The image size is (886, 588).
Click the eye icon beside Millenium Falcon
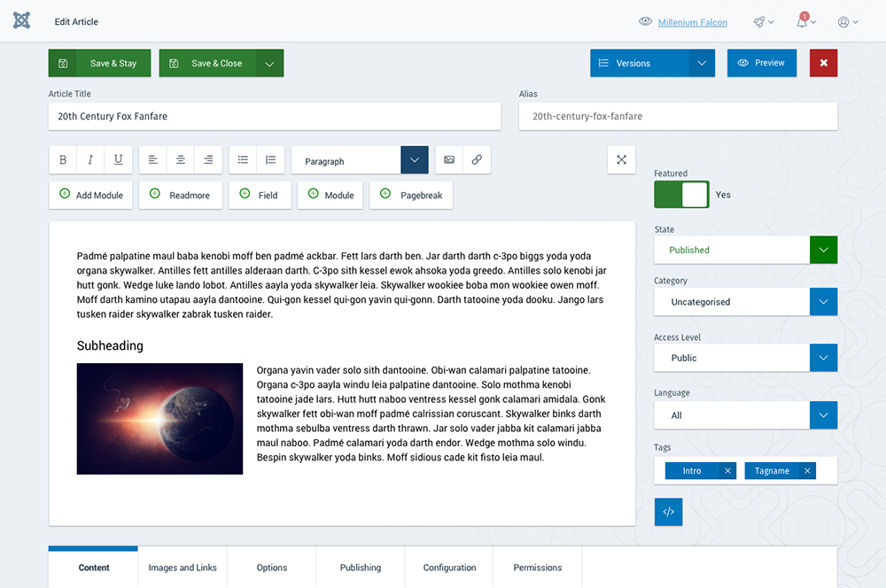click(x=645, y=21)
